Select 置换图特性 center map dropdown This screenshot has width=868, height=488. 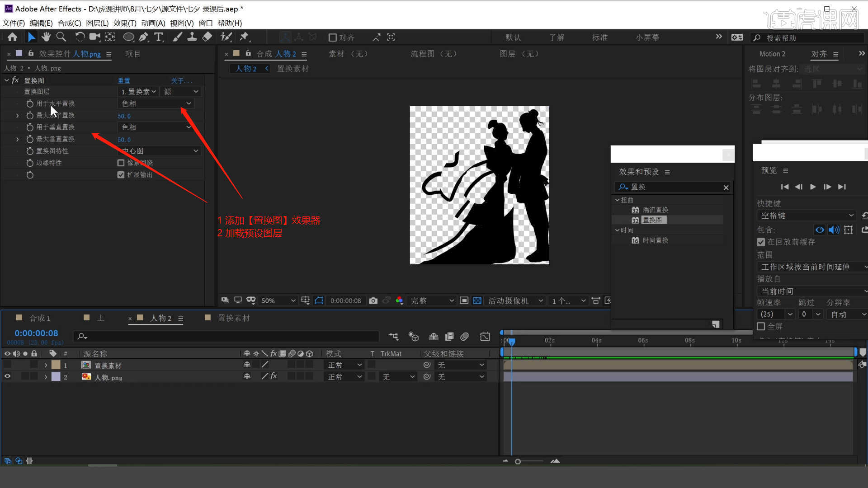pos(158,151)
